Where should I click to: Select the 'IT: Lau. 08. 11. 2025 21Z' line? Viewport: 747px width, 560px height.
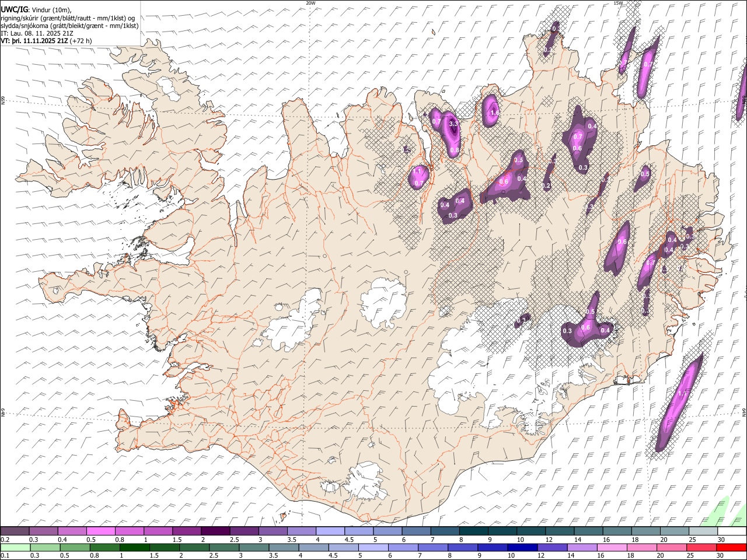point(37,33)
